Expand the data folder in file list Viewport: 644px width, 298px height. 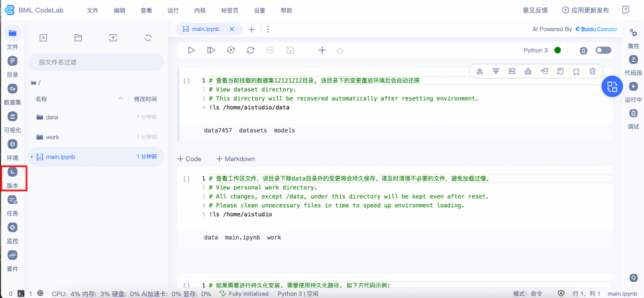point(52,117)
